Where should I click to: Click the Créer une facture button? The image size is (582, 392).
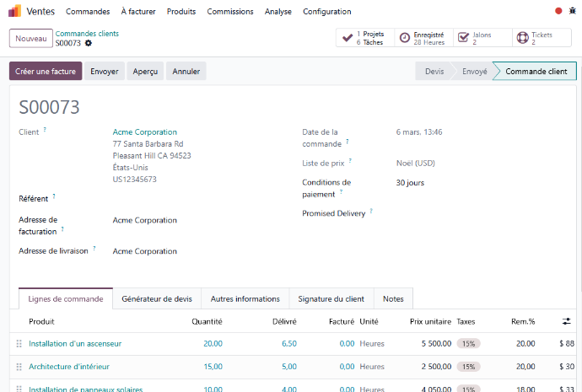click(46, 72)
